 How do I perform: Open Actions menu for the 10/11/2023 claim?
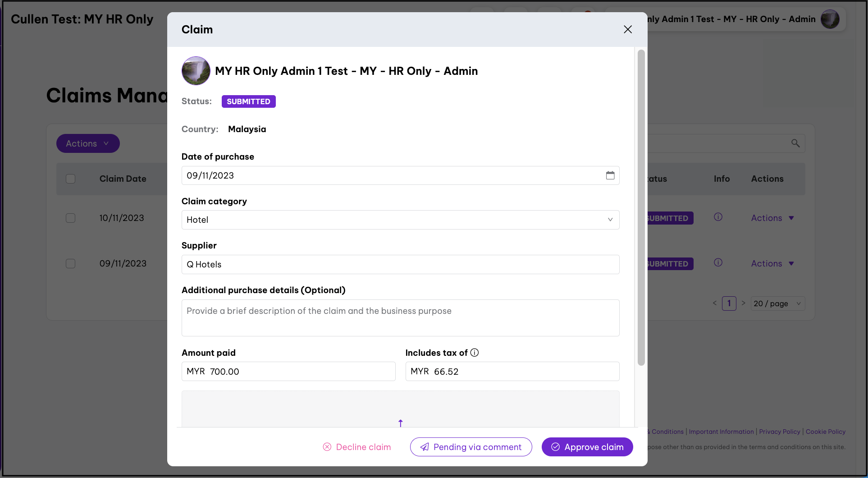click(772, 218)
